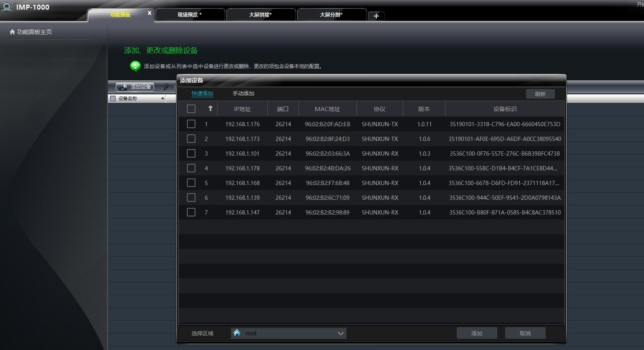Toggle the 设备名称 column checkbox
This screenshot has width=644, height=350.
tap(113, 99)
